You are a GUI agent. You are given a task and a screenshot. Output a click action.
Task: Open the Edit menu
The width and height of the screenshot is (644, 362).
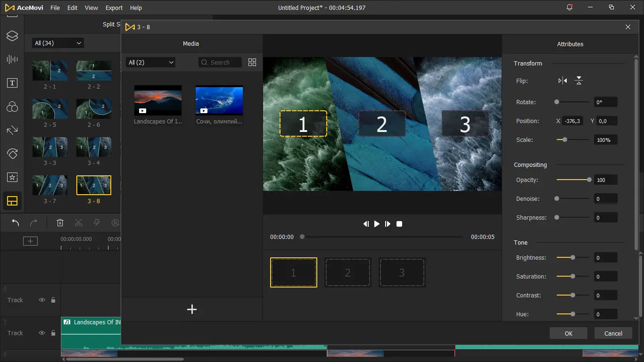pos(72,8)
